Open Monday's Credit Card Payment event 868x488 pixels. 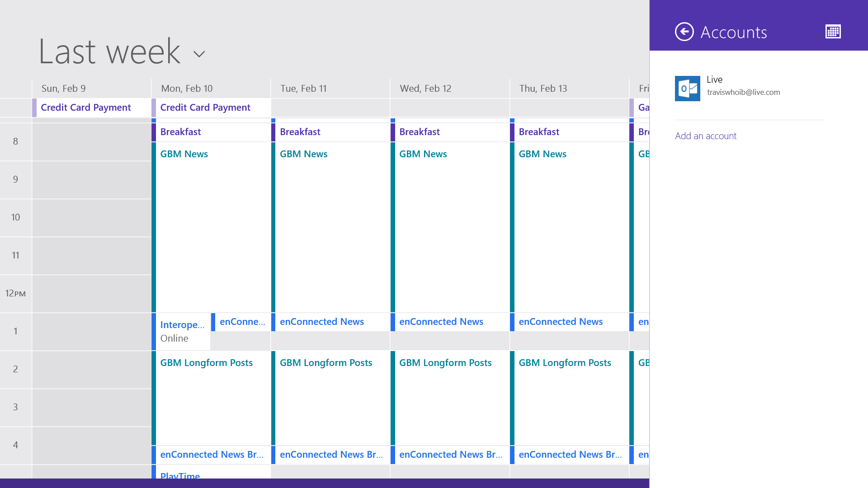[206, 108]
